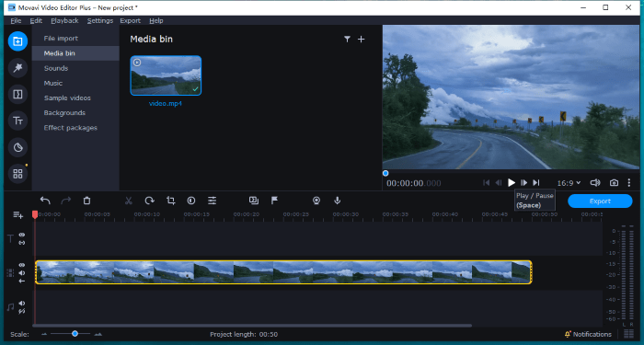Record audio with microphone icon
This screenshot has height=345, width=644.
[338, 201]
